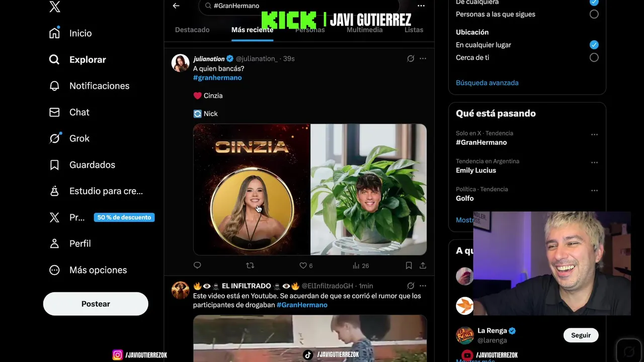This screenshot has height=362, width=644.
Task: Open more options on EL INFILTRADO's post
Action: pyautogui.click(x=423, y=286)
